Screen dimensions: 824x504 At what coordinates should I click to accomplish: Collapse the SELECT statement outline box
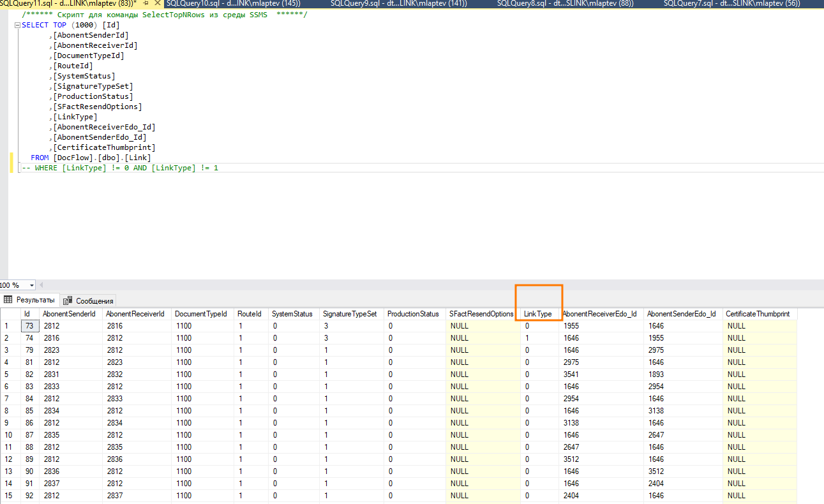(x=17, y=26)
